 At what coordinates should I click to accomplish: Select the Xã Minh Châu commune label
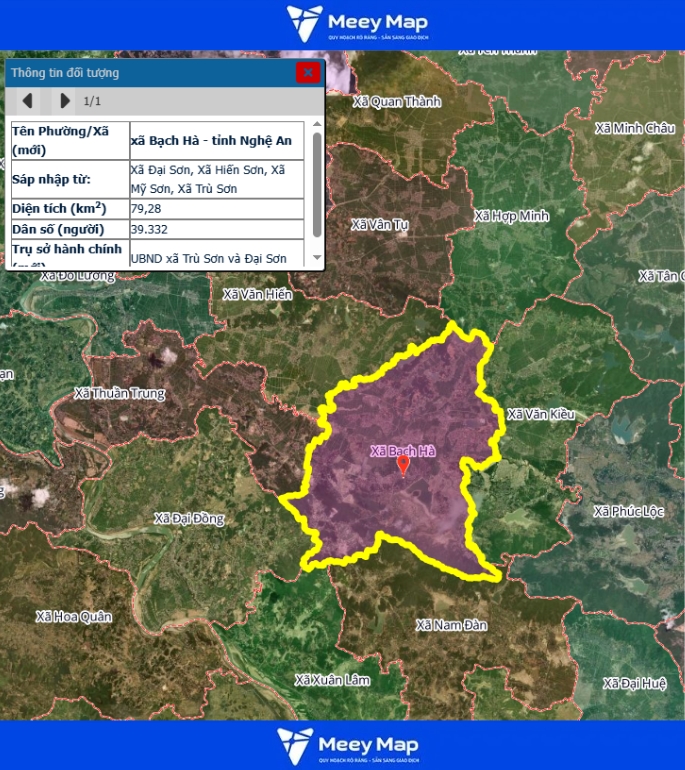(635, 128)
